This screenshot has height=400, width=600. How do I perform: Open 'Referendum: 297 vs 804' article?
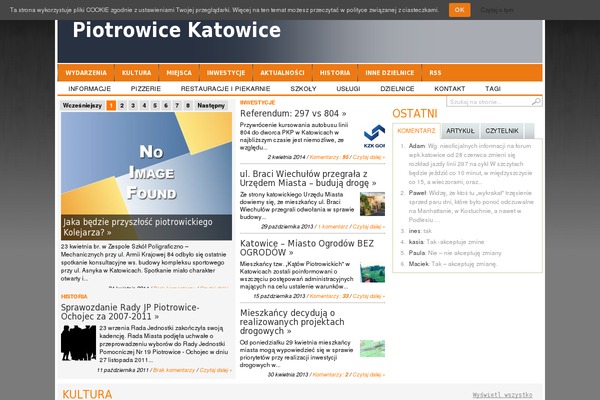(293, 113)
